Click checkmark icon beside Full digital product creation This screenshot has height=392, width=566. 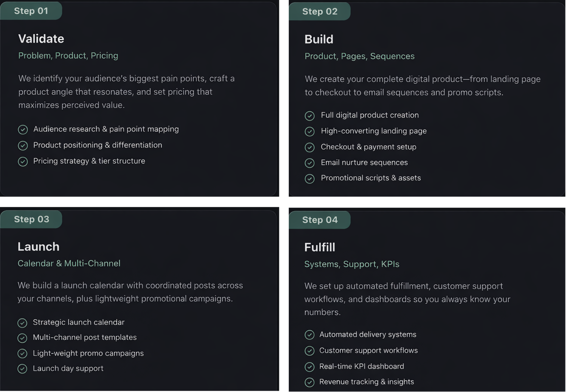[309, 116]
